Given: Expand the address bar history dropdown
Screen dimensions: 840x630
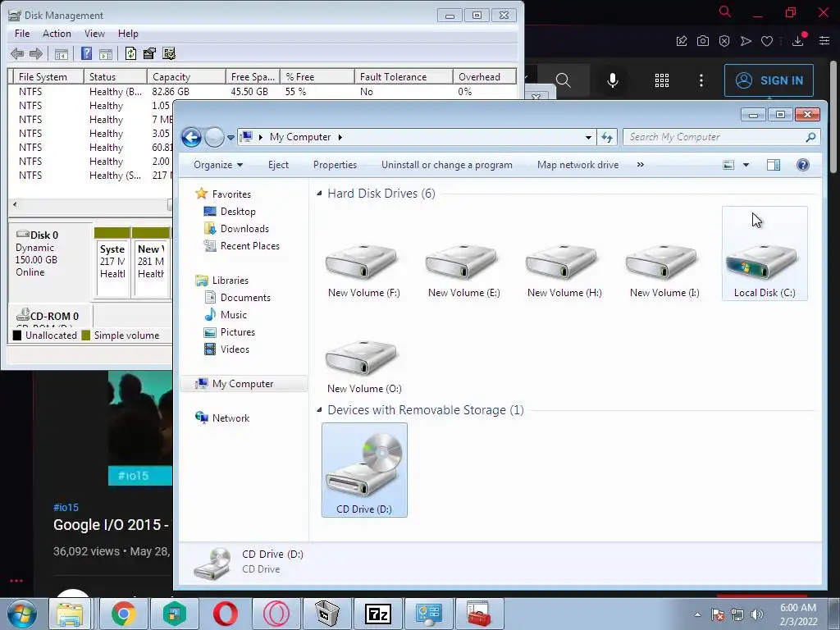Looking at the screenshot, I should click(x=588, y=137).
